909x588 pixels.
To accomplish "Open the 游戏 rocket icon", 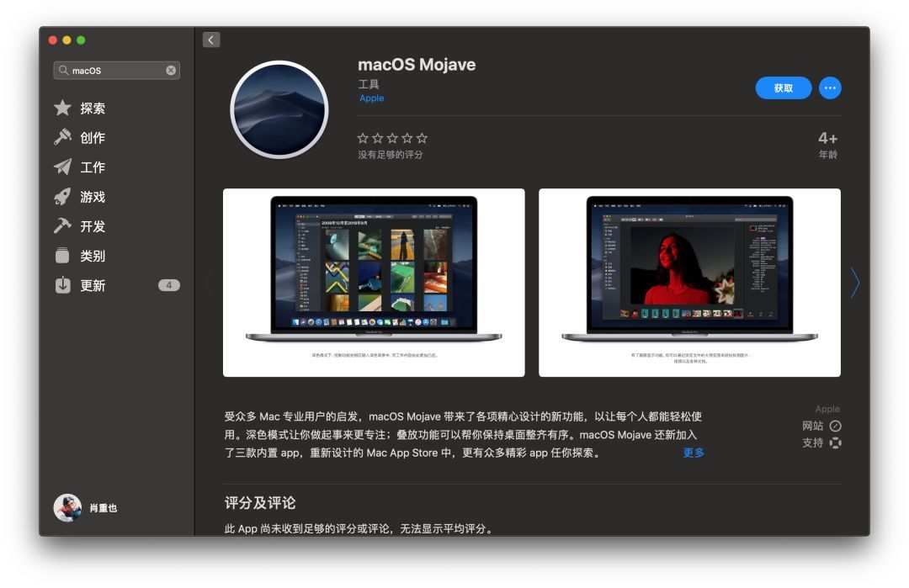I will coord(62,196).
